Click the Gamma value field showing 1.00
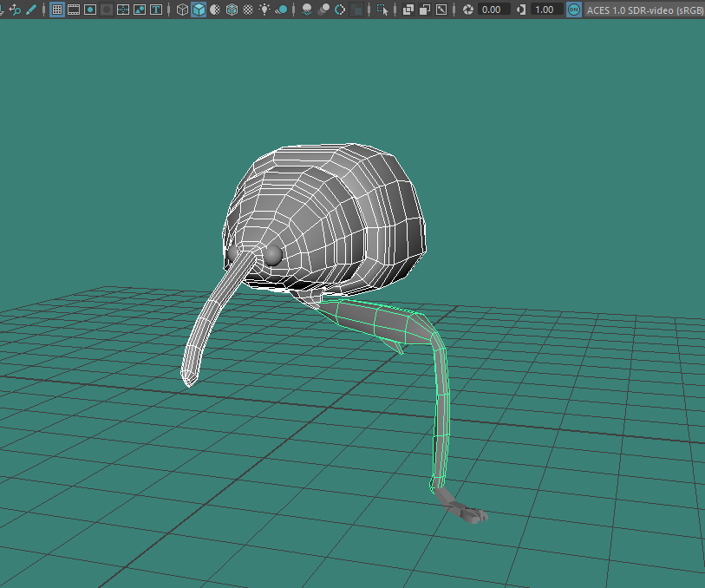Viewport: 705px width, 588px height. (544, 10)
